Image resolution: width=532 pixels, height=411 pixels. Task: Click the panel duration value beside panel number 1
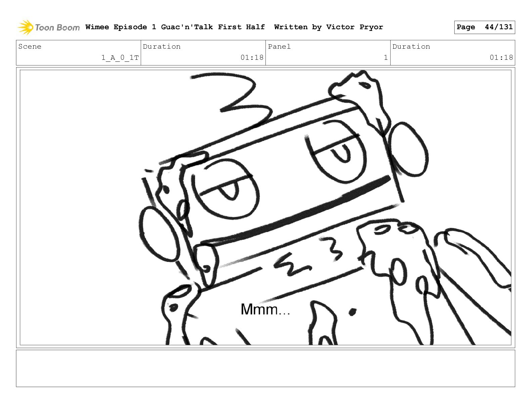coord(501,57)
